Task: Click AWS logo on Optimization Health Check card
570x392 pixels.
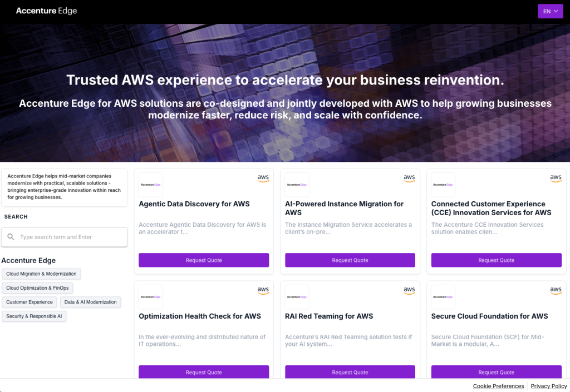Action: 263,290
